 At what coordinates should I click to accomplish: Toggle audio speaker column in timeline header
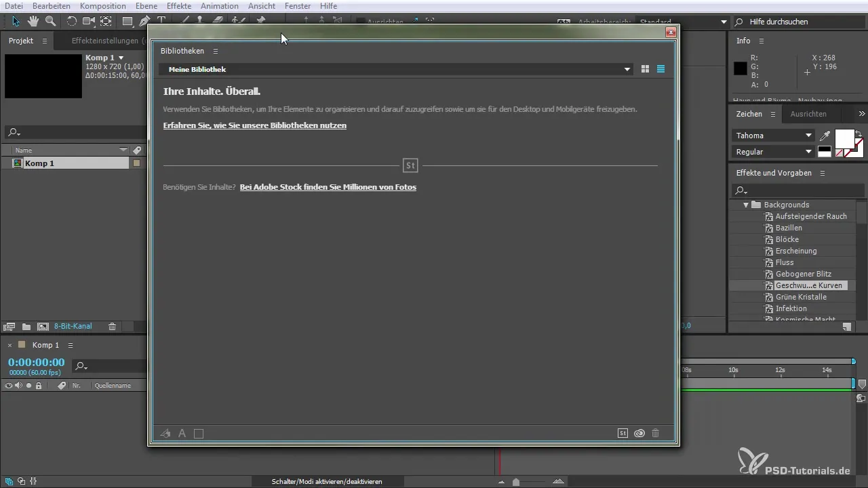pos(19,386)
